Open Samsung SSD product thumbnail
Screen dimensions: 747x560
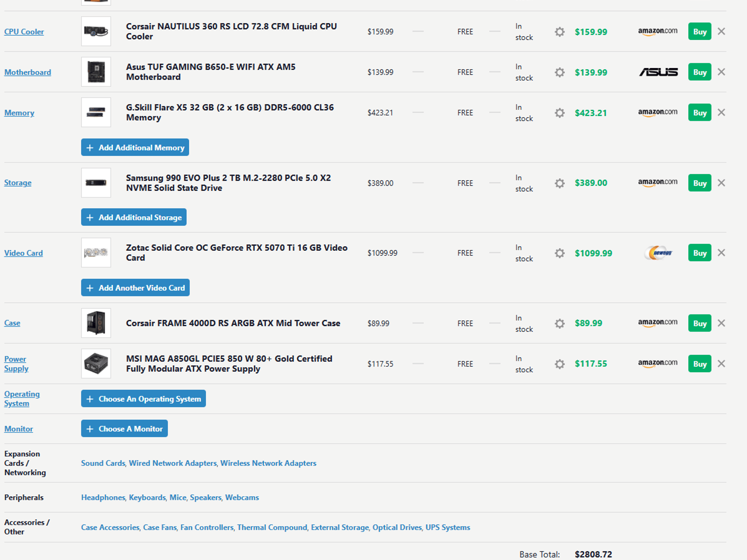click(96, 183)
